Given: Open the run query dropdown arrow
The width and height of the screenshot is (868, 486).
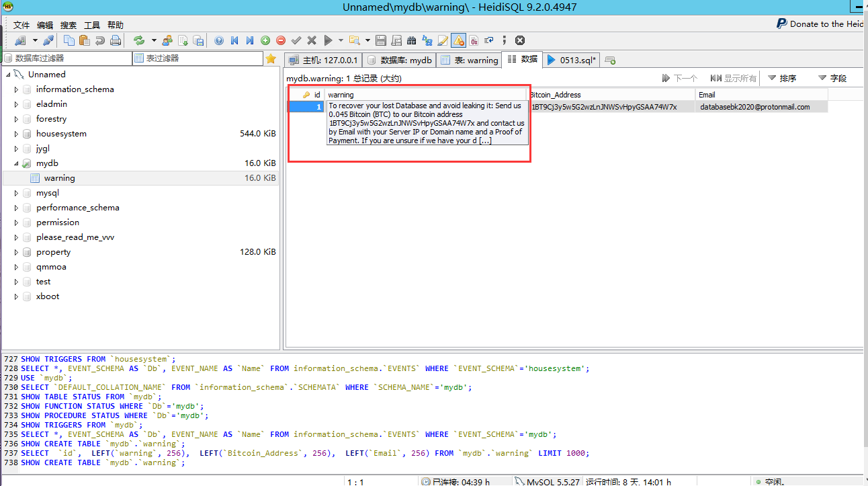Looking at the screenshot, I should pyautogui.click(x=341, y=40).
